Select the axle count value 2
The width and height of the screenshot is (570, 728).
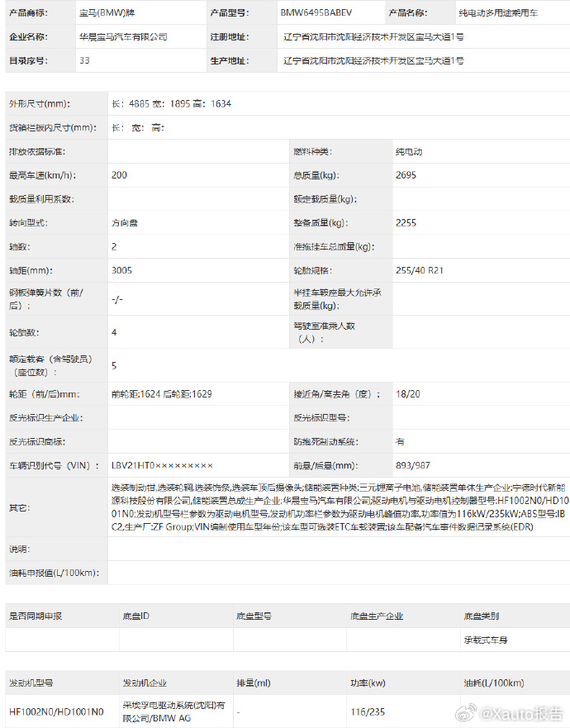(114, 246)
